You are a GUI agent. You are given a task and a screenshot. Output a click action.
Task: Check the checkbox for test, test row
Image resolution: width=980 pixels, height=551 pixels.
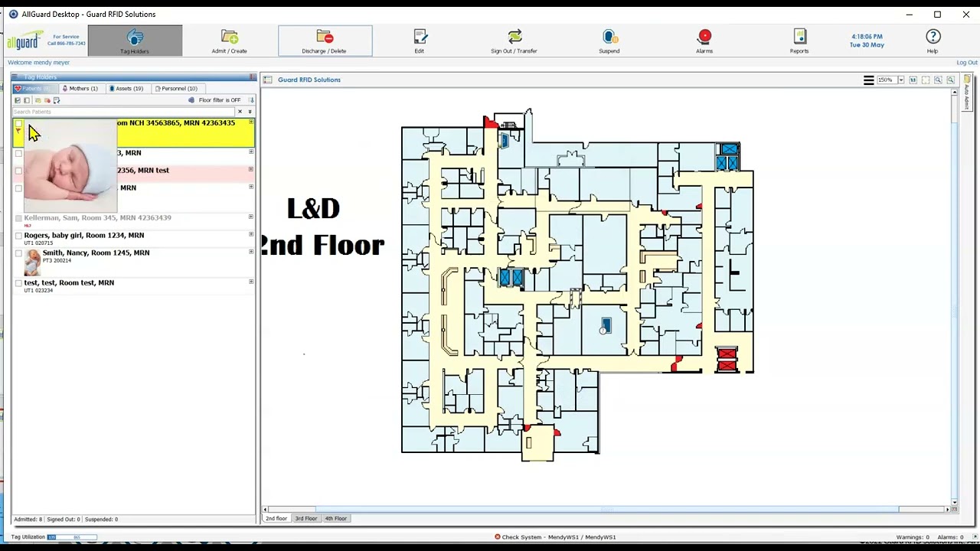18,283
